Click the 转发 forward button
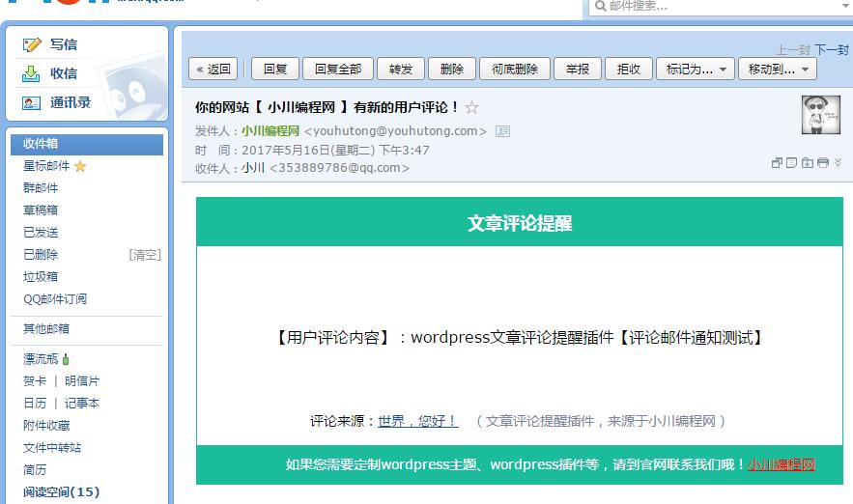 (x=401, y=70)
